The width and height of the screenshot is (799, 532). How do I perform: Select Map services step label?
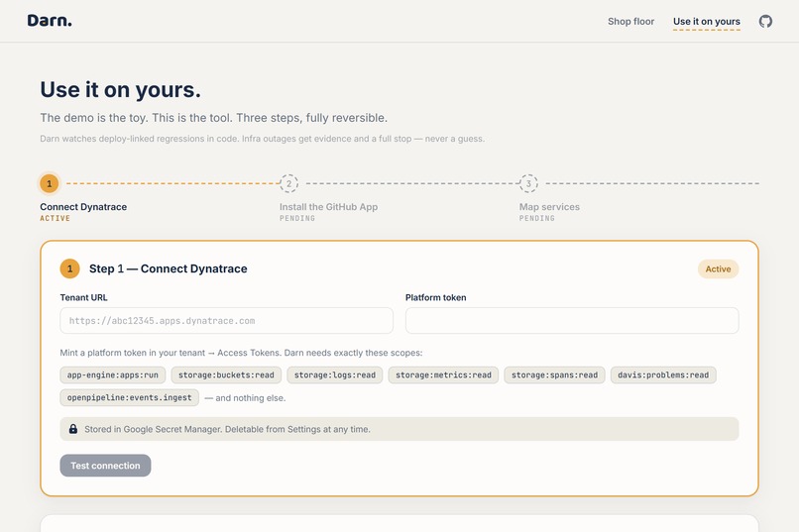coord(549,207)
